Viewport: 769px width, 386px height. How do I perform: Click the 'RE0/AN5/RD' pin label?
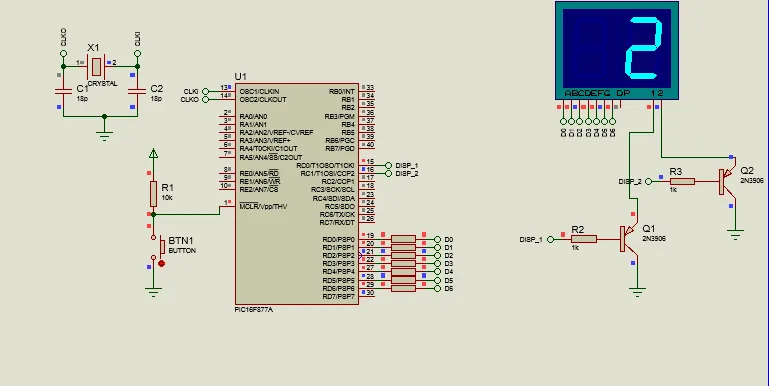pyautogui.click(x=259, y=174)
